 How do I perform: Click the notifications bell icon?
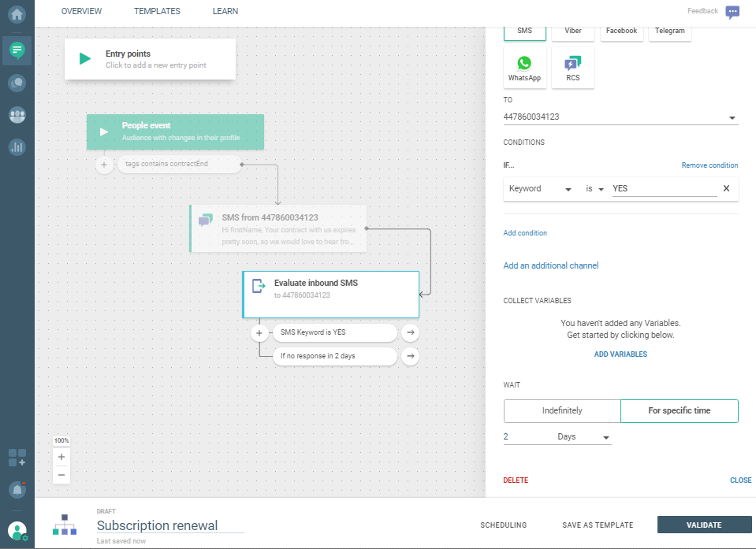coord(17,489)
